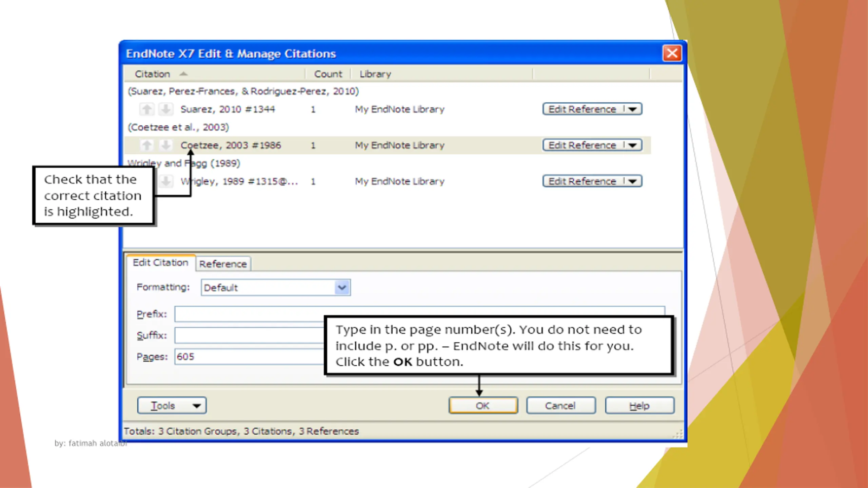Screen dimensions: 868x488
Task: Open Help for the citations dialog
Action: (x=639, y=406)
